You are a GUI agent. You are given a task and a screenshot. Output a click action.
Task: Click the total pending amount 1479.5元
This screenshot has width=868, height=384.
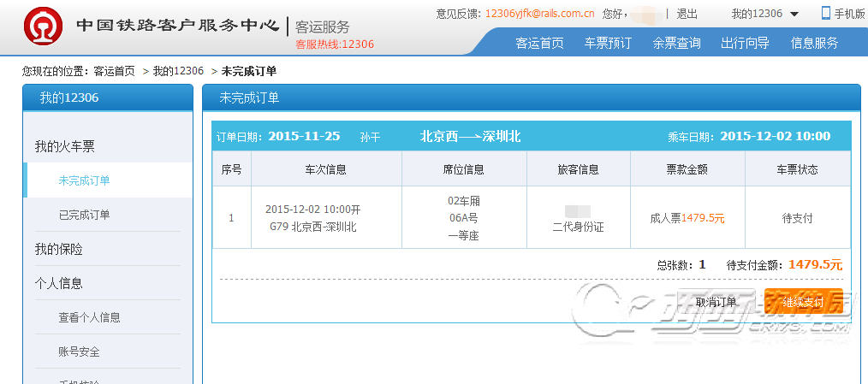click(x=815, y=264)
